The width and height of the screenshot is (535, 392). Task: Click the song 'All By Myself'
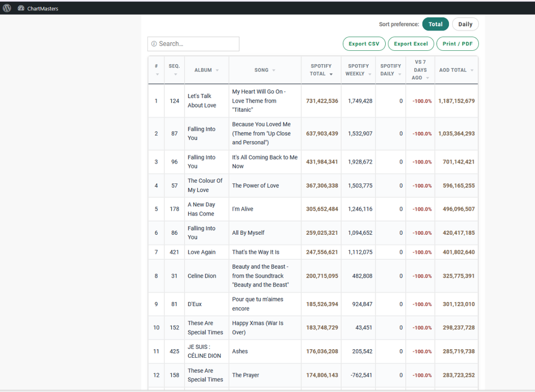(x=248, y=233)
